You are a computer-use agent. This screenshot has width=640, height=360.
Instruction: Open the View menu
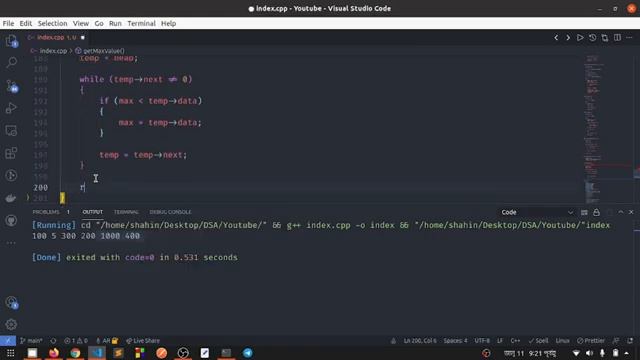[x=81, y=23]
